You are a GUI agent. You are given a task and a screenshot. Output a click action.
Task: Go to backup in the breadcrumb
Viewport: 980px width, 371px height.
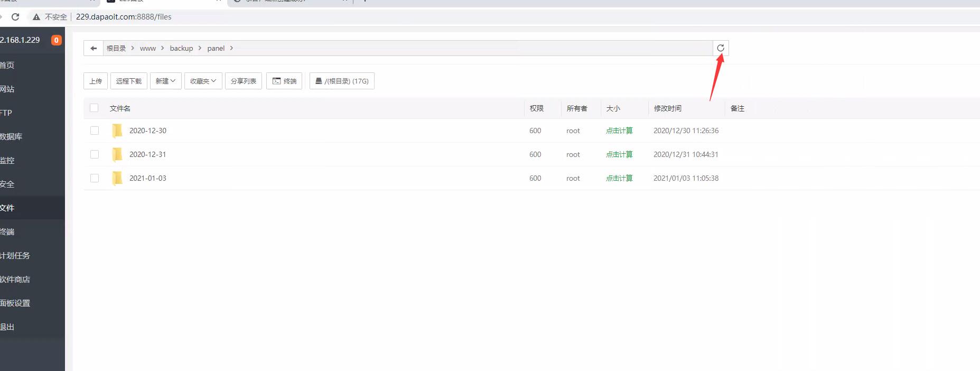(181, 48)
